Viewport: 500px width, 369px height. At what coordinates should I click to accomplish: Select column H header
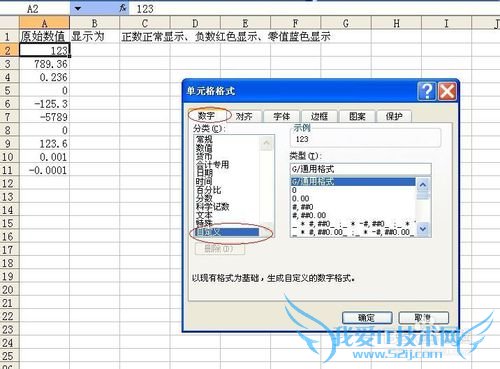click(396, 23)
